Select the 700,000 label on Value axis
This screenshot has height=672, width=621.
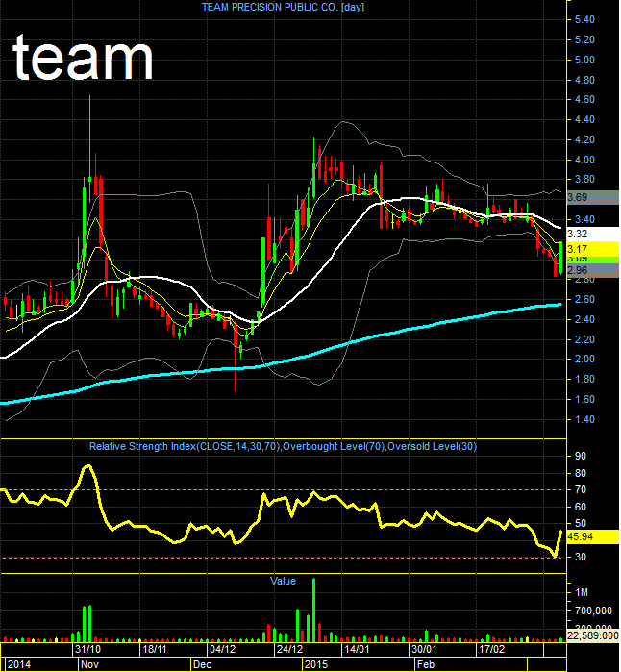593,610
